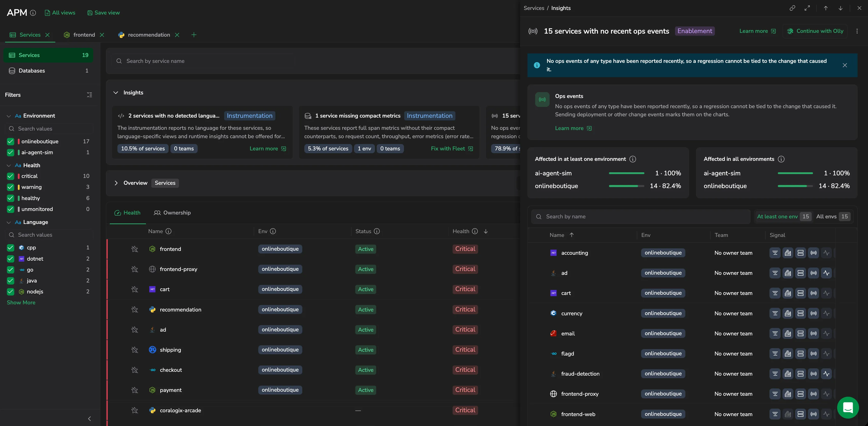Toggle nodejs language filter checkbox

10,292
